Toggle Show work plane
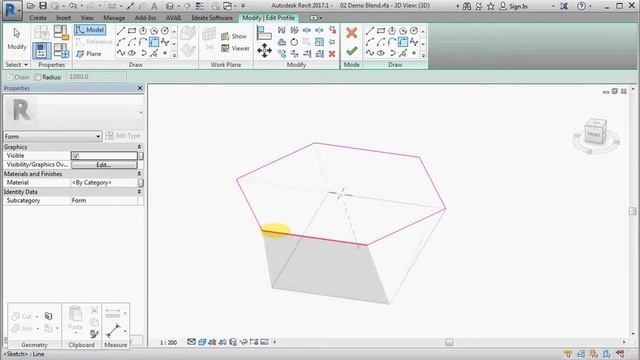The width and height of the screenshot is (640, 360). coord(234,36)
